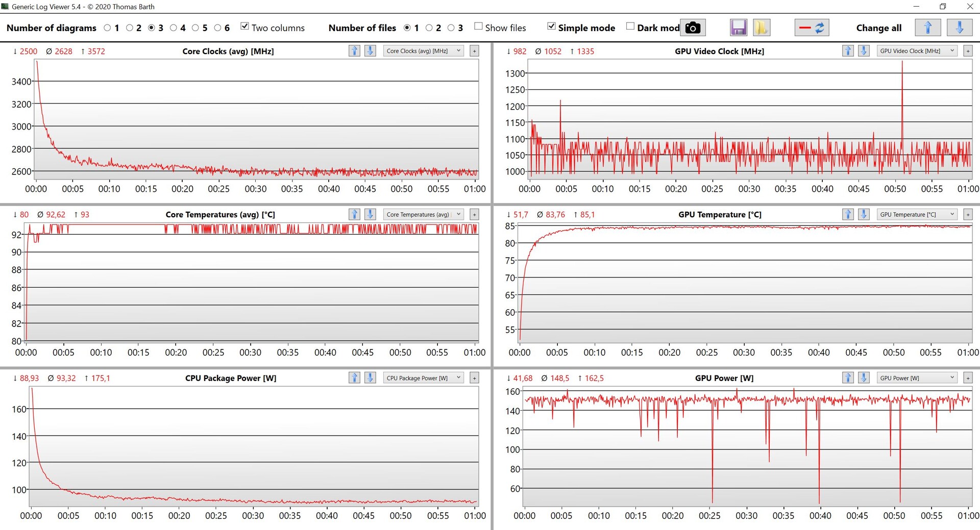Image resolution: width=980 pixels, height=530 pixels.
Task: Open the CPU Package Power sensor dropdown
Action: tap(424, 377)
